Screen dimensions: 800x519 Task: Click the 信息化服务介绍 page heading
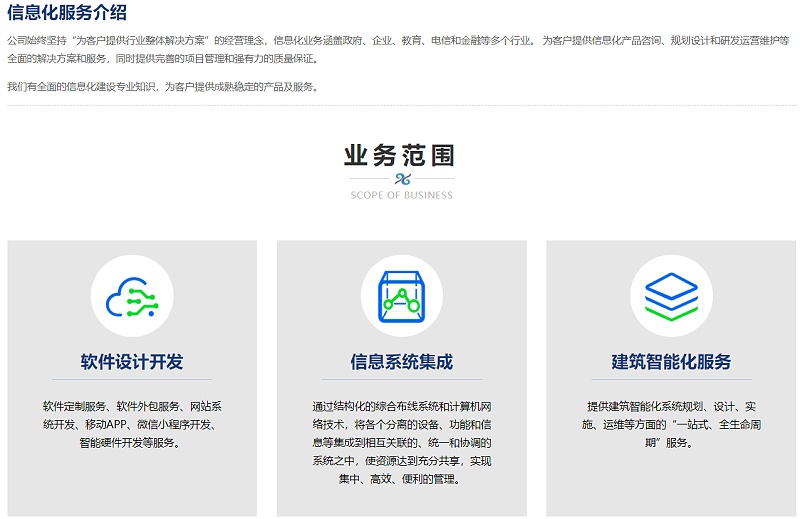67,12
